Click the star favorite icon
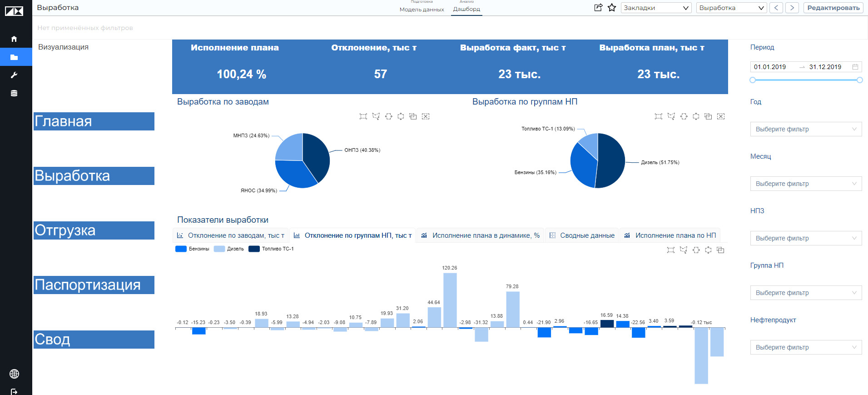 (612, 8)
